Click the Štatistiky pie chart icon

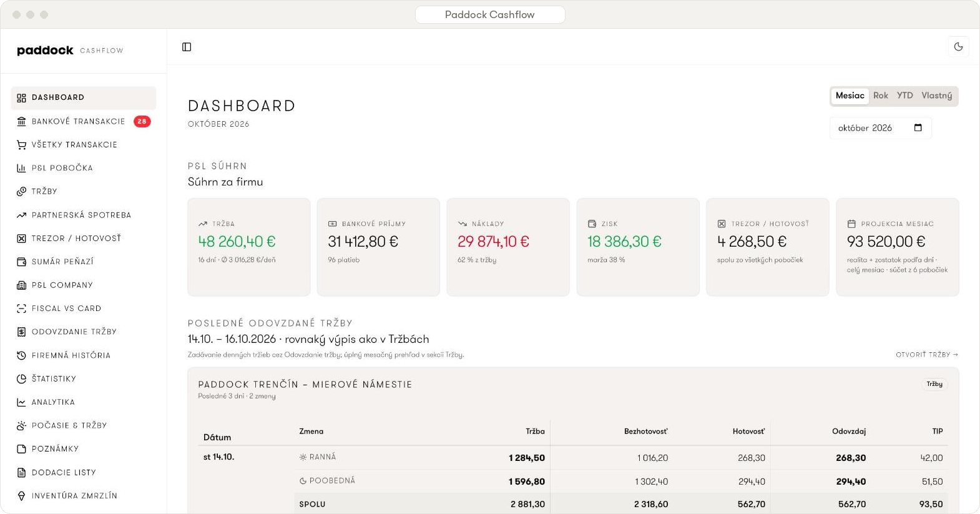tap(21, 378)
